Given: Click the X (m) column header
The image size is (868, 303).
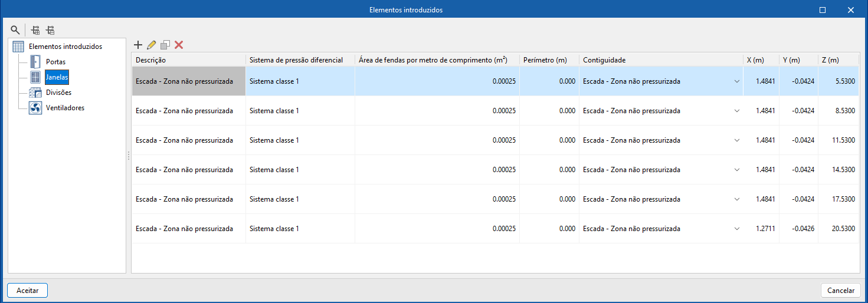Looking at the screenshot, I should click(761, 60).
